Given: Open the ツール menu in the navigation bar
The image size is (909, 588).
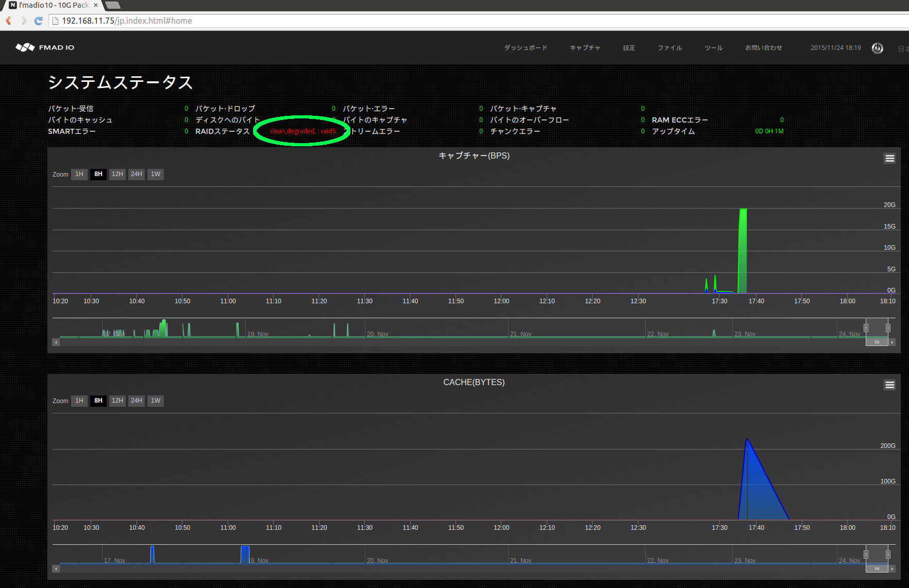Looking at the screenshot, I should pyautogui.click(x=713, y=48).
